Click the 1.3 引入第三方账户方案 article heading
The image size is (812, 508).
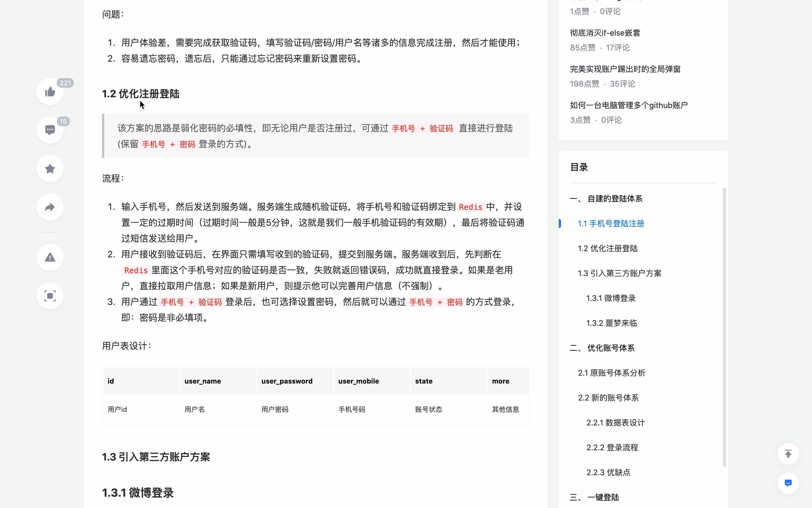156,457
